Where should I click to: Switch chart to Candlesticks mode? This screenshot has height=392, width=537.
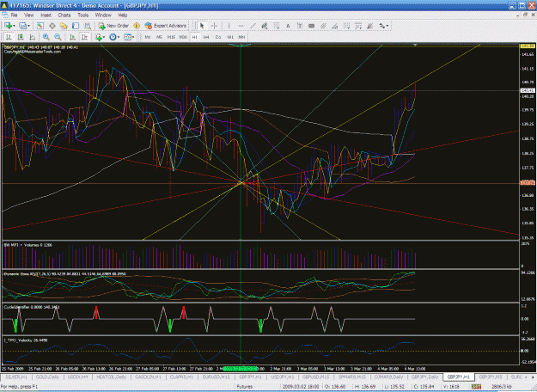21,37
